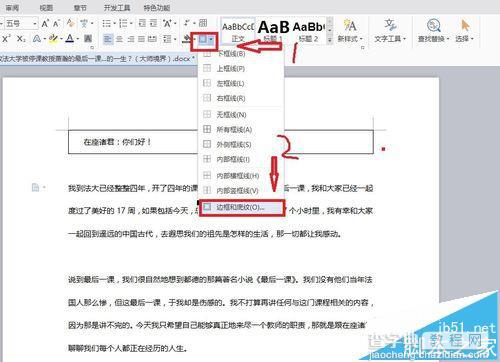Click the clear formatting eraser icon
This screenshot has width=500, height=362.
pos(70,23)
